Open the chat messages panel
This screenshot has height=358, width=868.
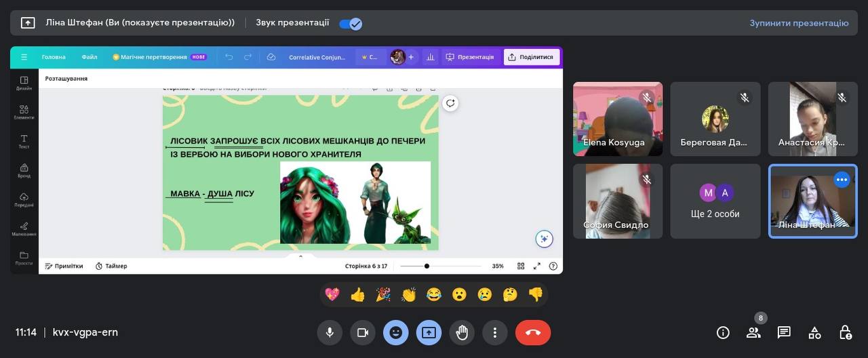tap(784, 332)
